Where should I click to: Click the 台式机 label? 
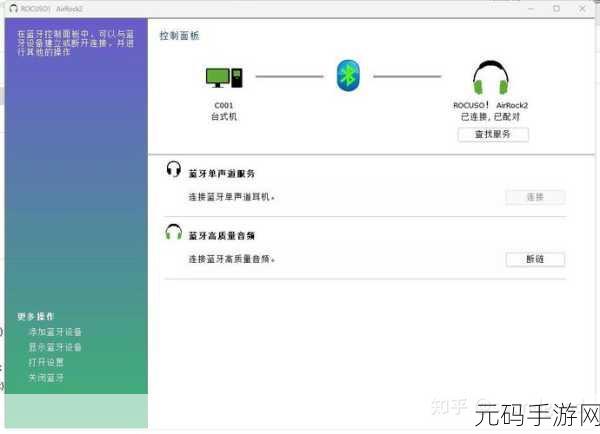224,116
